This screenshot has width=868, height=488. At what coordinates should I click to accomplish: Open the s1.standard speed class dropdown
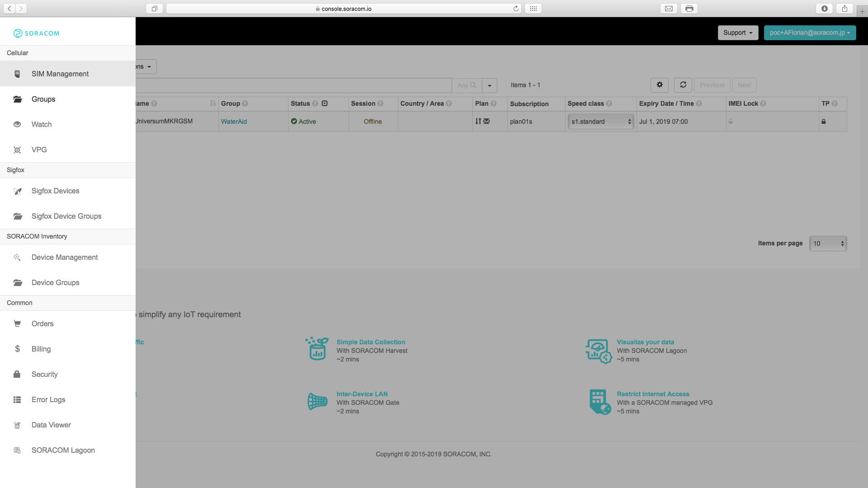(601, 122)
